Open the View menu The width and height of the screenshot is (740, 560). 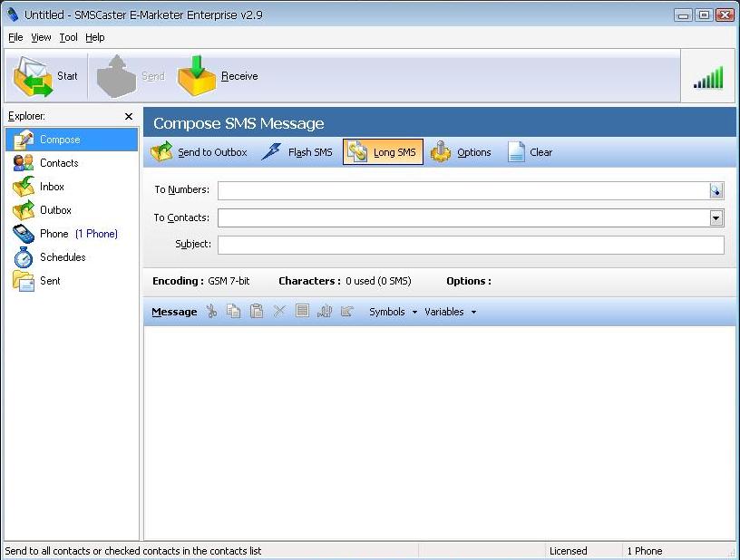pyautogui.click(x=41, y=37)
